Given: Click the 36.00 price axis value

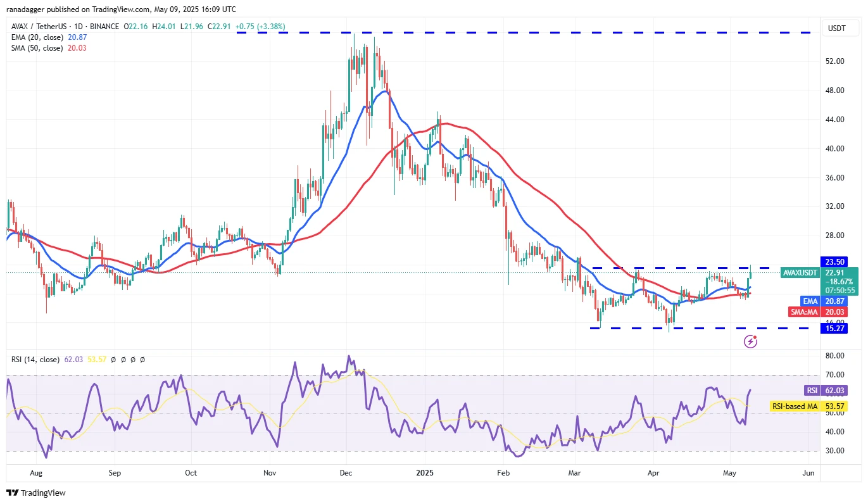Looking at the screenshot, I should point(835,178).
